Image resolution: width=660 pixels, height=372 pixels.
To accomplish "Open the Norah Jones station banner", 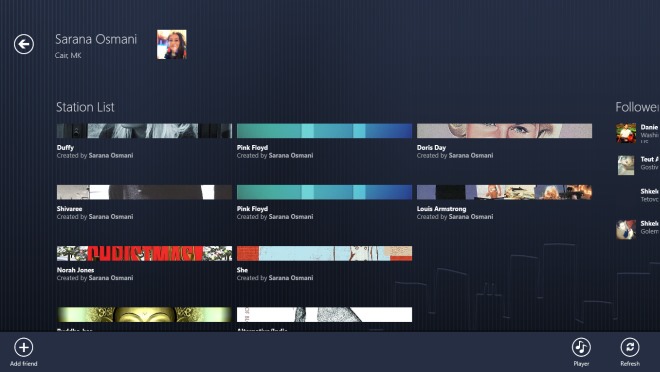I will point(144,253).
